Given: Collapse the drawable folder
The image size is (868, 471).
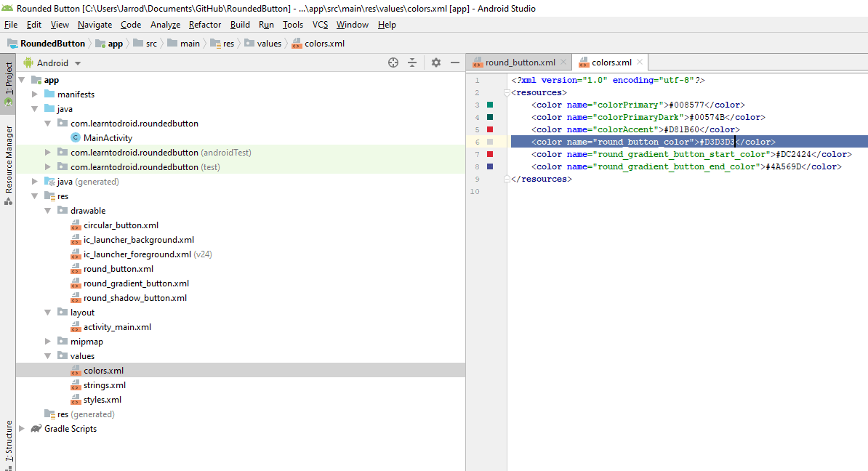Looking at the screenshot, I should click(48, 211).
